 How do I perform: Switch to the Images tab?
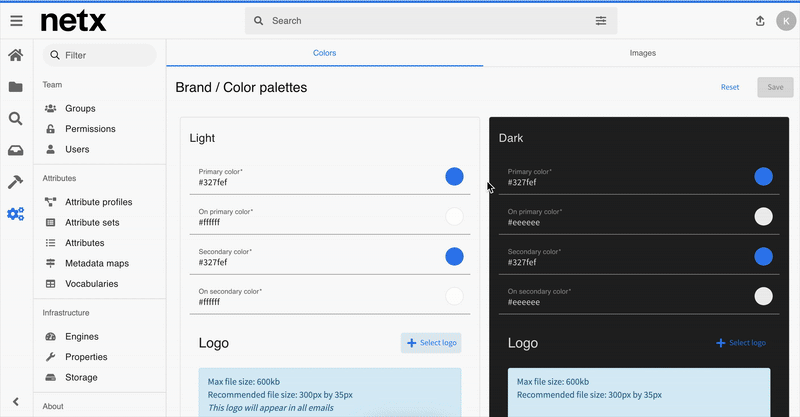[x=642, y=52]
